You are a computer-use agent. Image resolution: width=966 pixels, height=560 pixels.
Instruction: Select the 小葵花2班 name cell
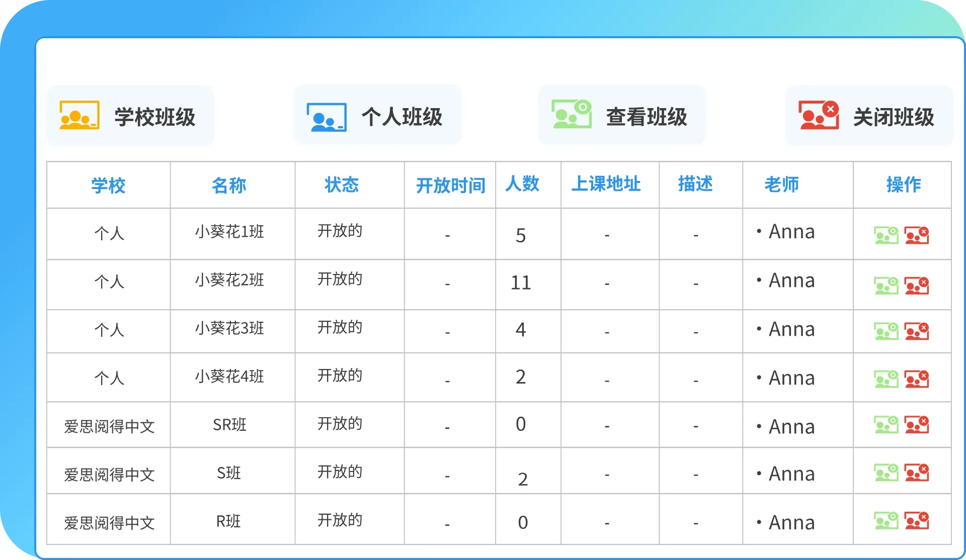[x=229, y=279]
